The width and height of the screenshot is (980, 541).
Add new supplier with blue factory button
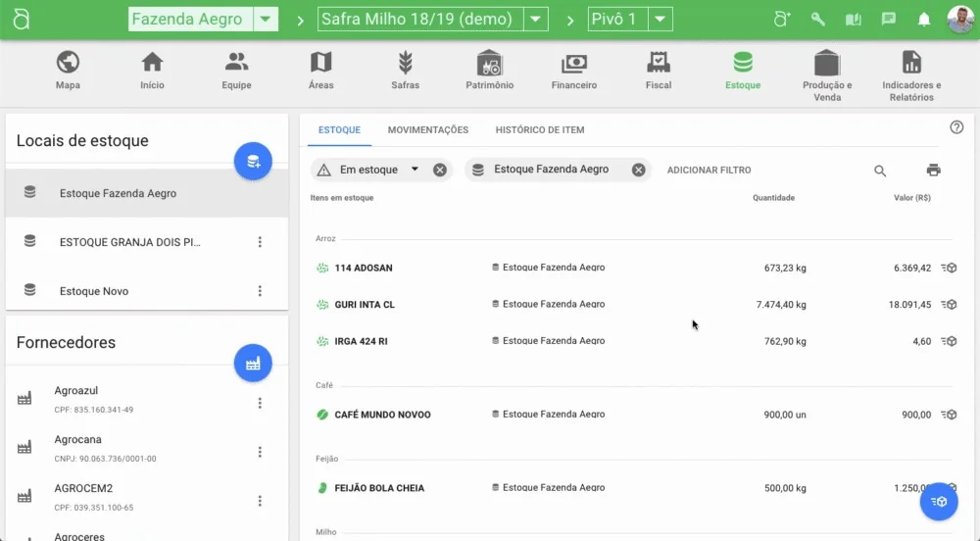(253, 363)
